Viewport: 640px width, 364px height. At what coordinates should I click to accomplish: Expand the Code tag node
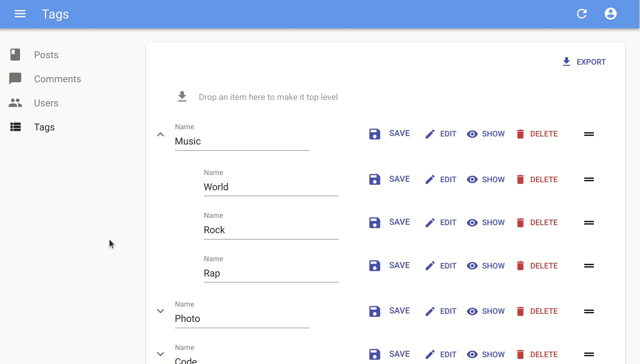(x=161, y=354)
